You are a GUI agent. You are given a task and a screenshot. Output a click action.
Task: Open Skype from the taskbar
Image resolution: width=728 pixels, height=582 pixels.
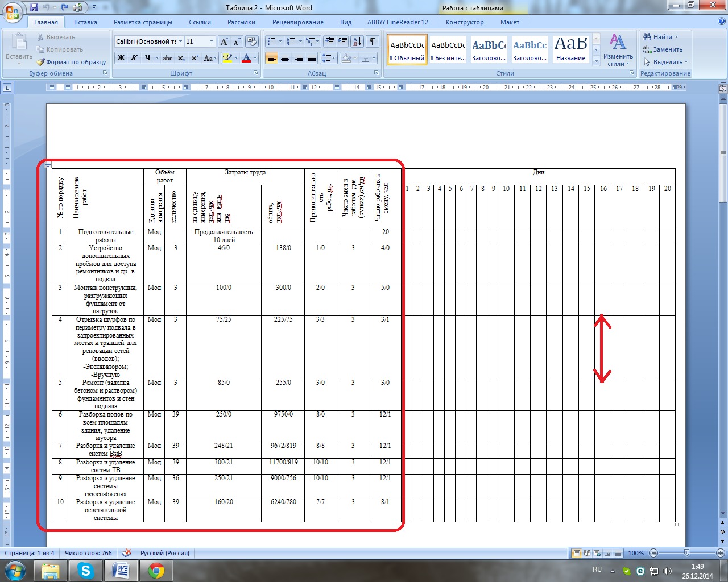point(86,571)
